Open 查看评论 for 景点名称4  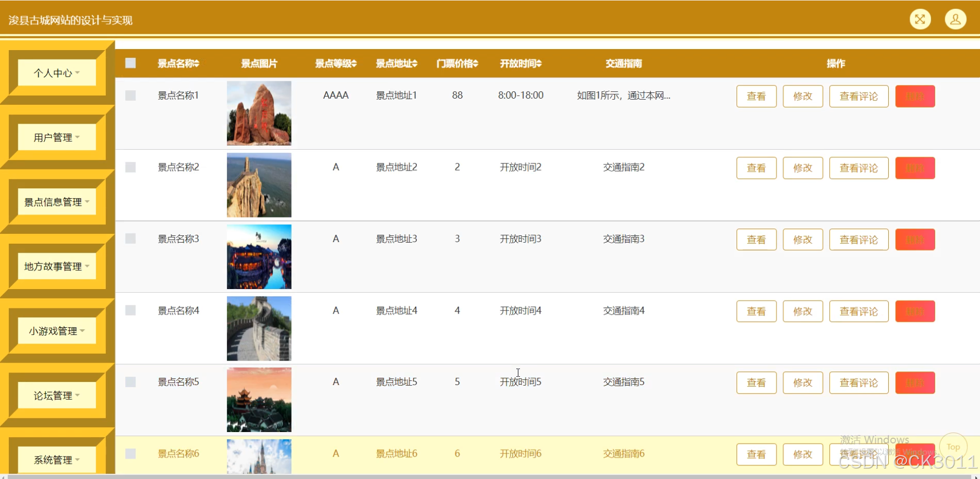pyautogui.click(x=858, y=312)
